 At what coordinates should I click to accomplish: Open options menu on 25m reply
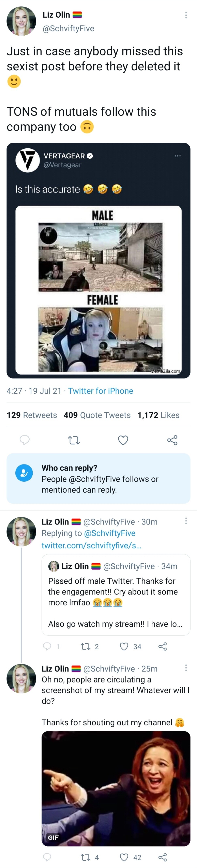tap(186, 668)
